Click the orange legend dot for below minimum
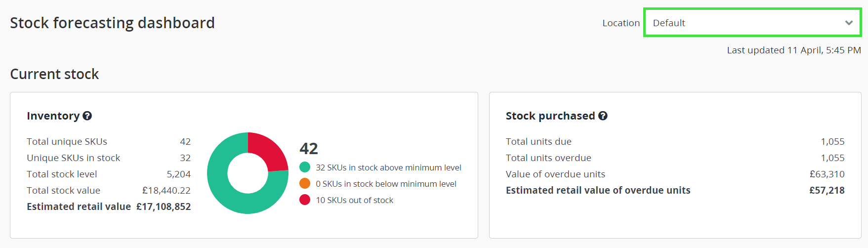Screen dimensions: 868x248 tap(305, 184)
